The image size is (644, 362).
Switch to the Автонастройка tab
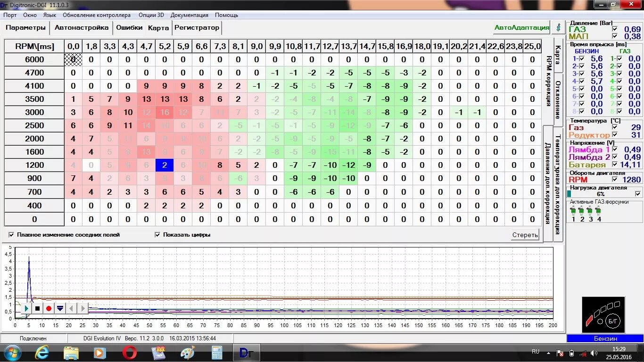click(x=82, y=27)
